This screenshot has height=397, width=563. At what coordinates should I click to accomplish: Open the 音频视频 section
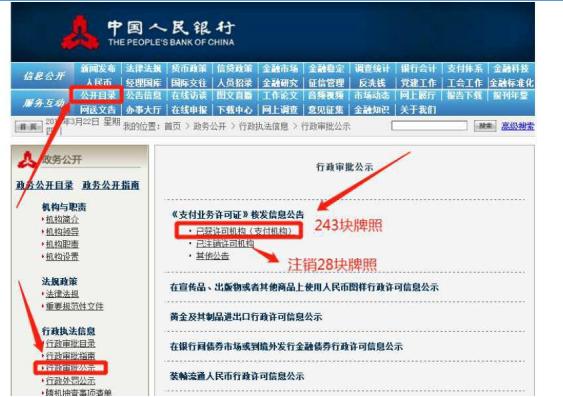[x=326, y=95]
